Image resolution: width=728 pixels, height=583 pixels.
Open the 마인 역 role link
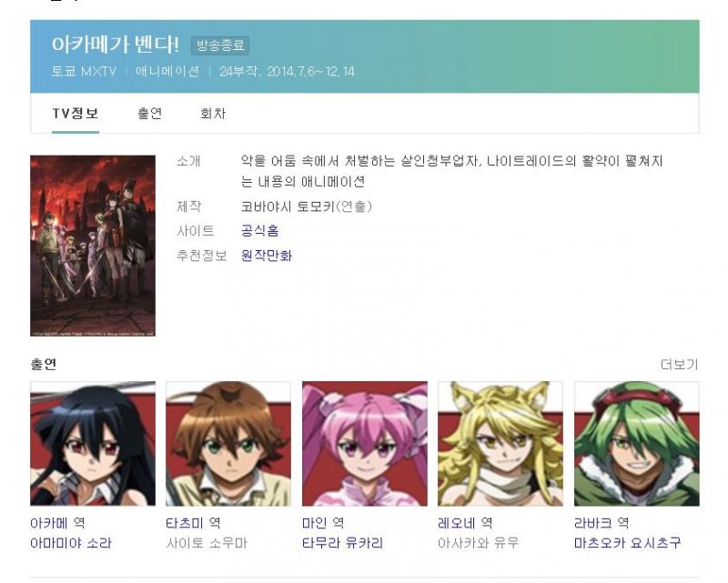click(323, 523)
